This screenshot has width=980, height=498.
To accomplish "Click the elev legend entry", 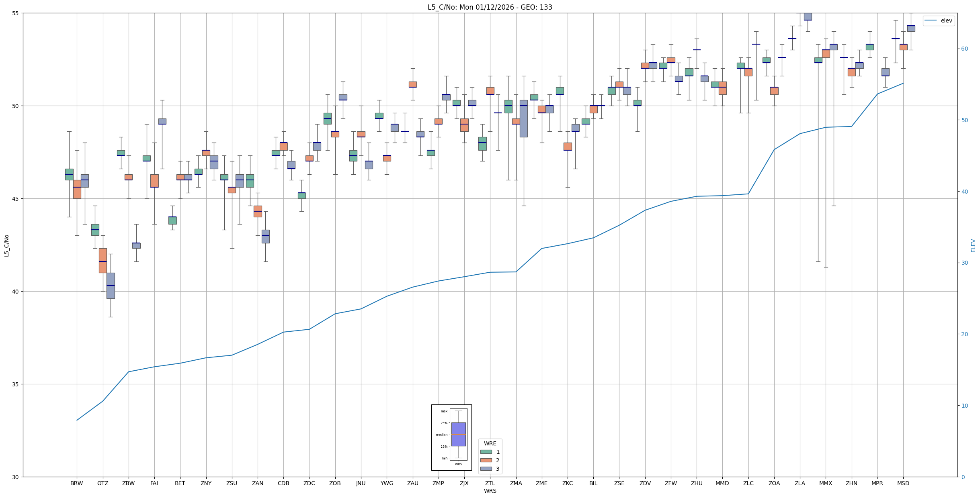I will (938, 21).
